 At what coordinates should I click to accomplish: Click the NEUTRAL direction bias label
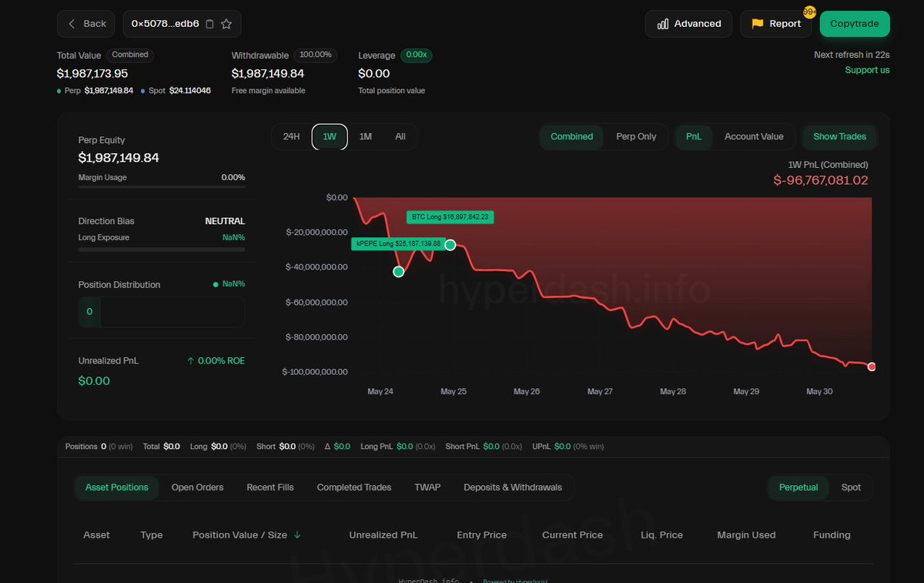click(225, 221)
